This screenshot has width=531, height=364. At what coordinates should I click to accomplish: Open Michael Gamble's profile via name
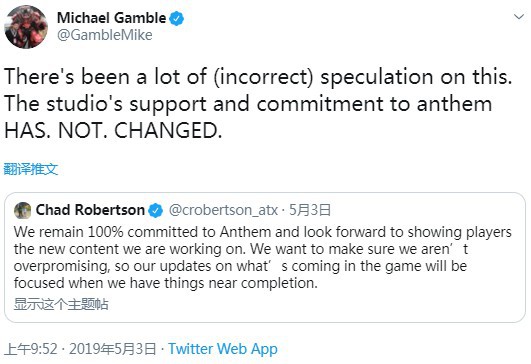111,18
